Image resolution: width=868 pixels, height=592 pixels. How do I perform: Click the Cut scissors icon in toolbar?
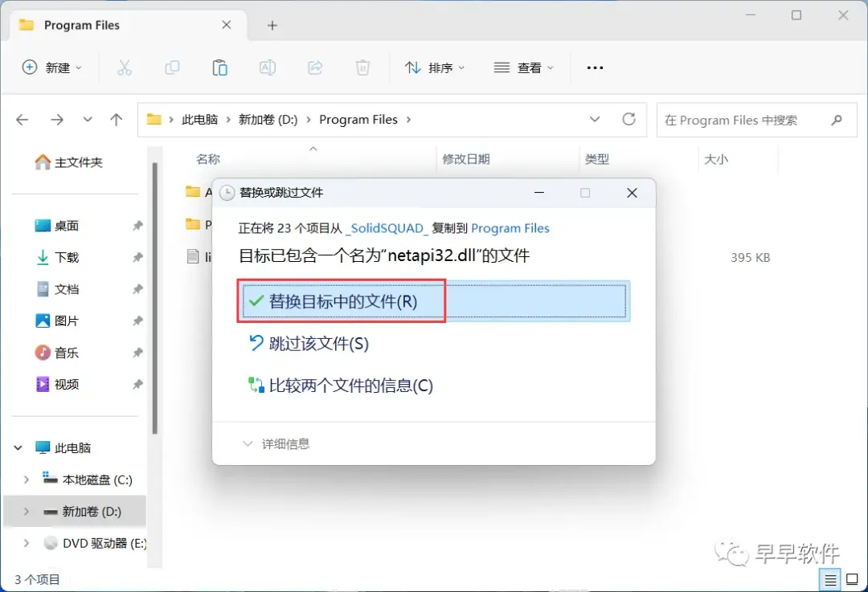(x=125, y=67)
